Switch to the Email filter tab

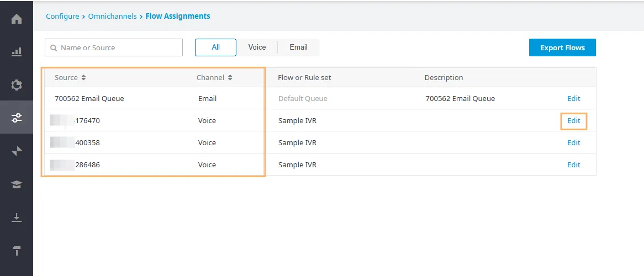pyautogui.click(x=299, y=47)
